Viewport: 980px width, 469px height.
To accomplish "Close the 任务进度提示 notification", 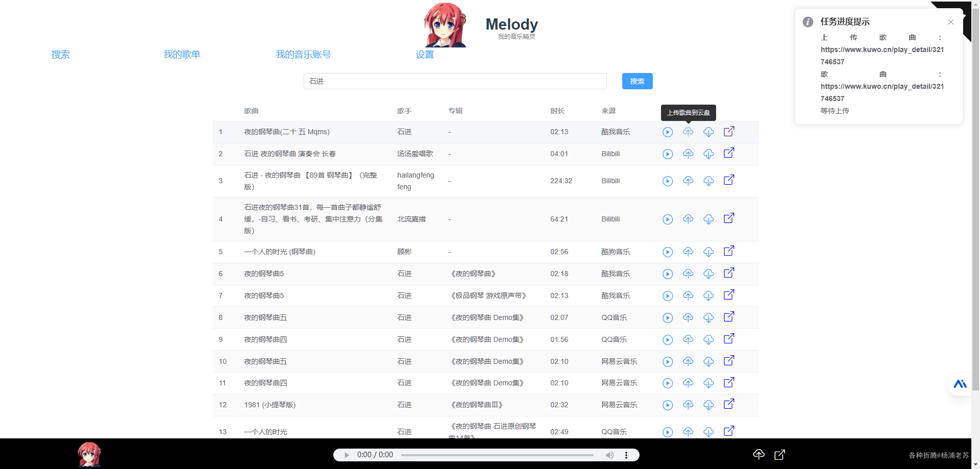I will click(951, 22).
